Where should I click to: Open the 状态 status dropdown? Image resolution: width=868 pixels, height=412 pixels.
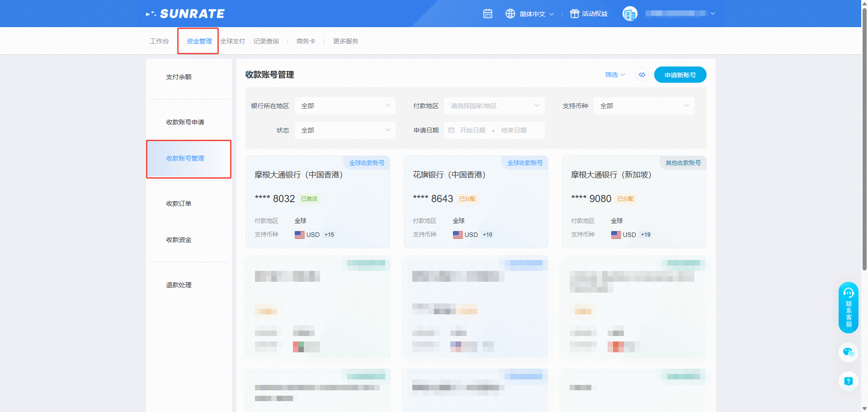[x=345, y=130]
